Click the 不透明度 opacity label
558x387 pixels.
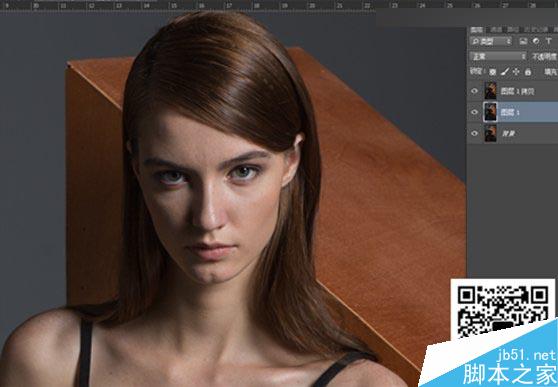[x=545, y=57]
